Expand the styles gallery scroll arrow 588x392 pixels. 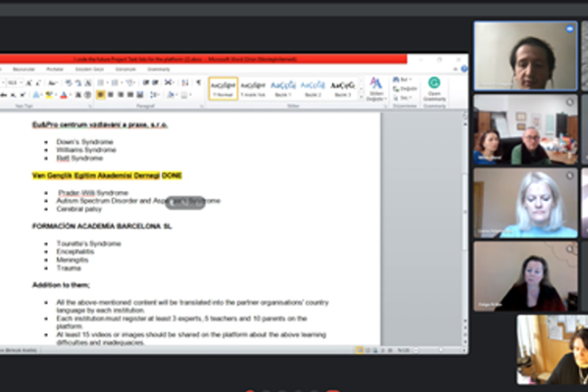pyautogui.click(x=361, y=96)
